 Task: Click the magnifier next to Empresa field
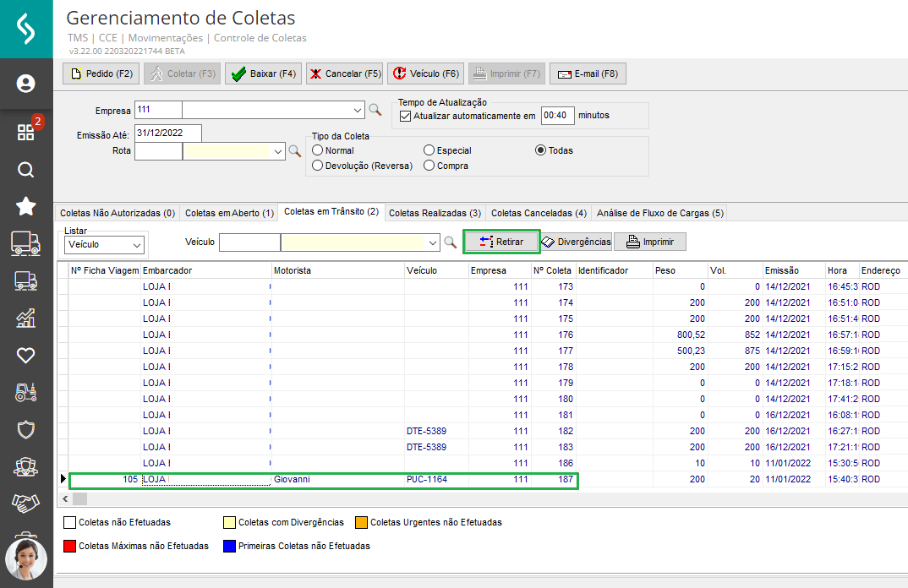pos(375,109)
